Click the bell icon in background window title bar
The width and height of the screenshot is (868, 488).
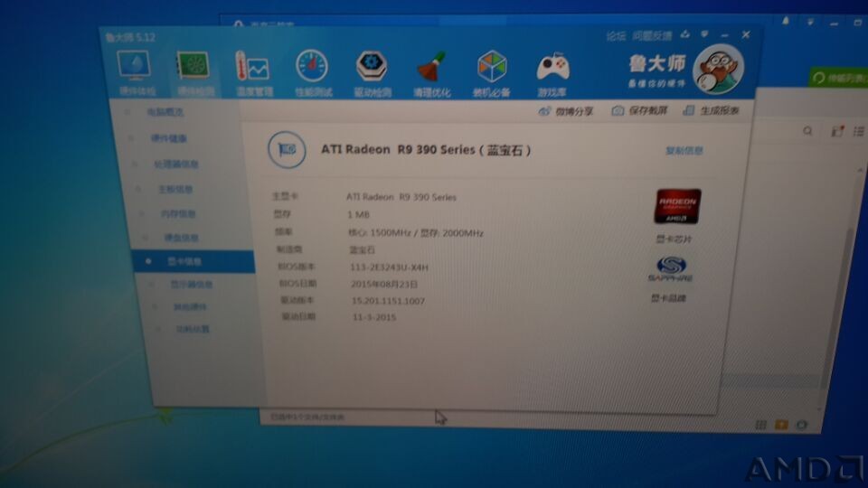pyautogui.click(x=785, y=21)
